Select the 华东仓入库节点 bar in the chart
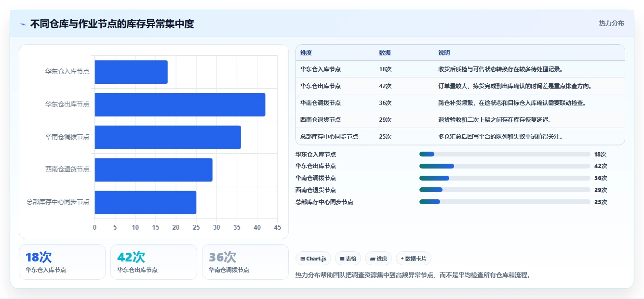The width and height of the screenshot is (644, 299). 131,72
